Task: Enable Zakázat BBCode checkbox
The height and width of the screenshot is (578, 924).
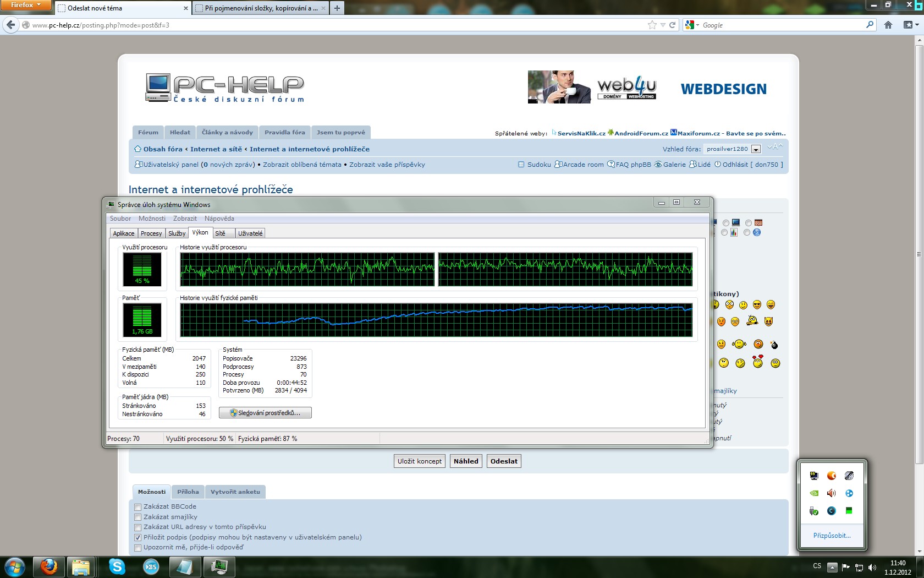Action: coord(138,507)
